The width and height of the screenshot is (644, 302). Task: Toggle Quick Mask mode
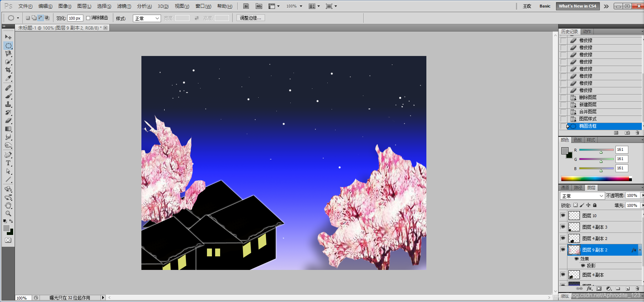pyautogui.click(x=8, y=240)
